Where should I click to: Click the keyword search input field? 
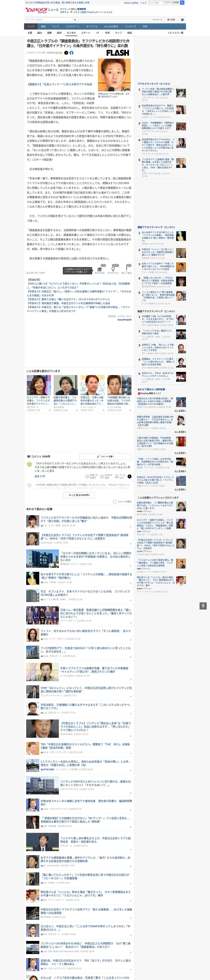49,20
